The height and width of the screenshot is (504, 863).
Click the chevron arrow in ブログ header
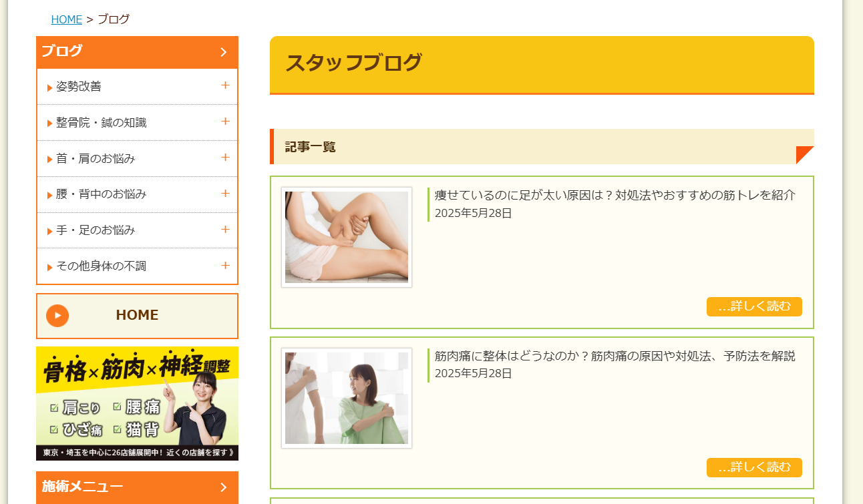(224, 52)
